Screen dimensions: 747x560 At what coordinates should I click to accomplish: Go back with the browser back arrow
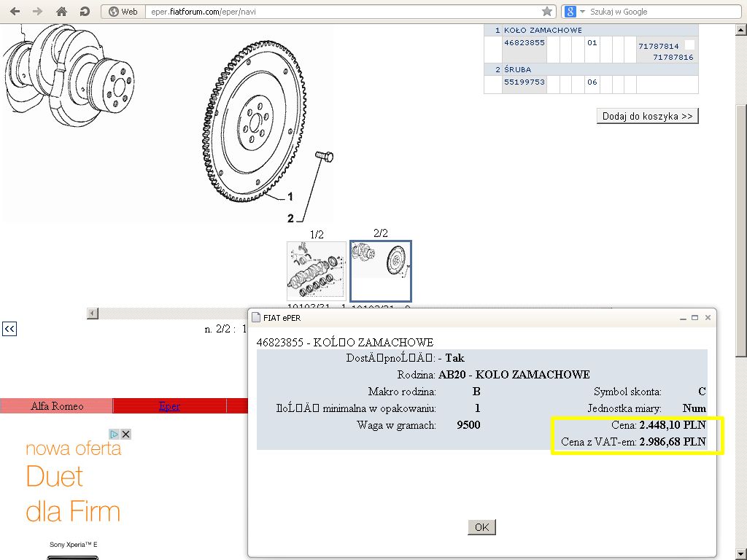(15, 12)
